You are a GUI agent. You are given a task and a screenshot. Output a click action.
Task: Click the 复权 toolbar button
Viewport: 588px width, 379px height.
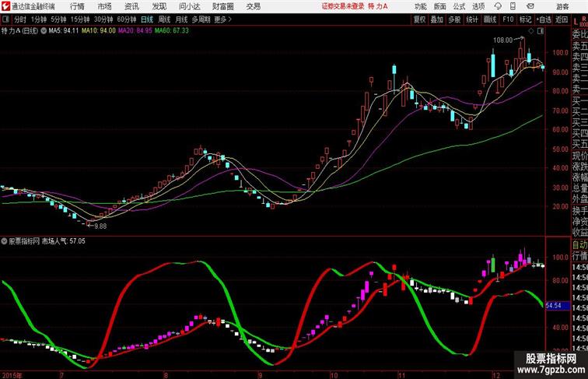420,19
